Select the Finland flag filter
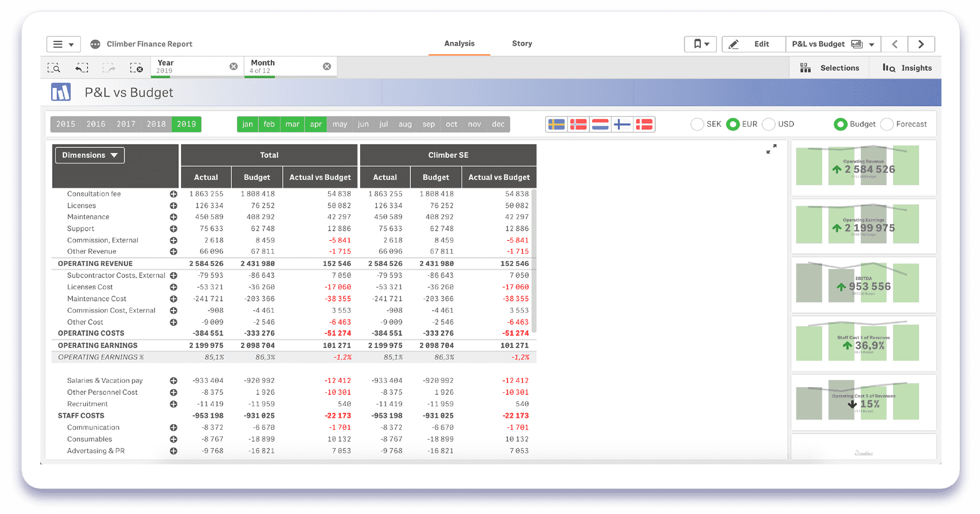This screenshot has width=980, height=514. (x=623, y=124)
